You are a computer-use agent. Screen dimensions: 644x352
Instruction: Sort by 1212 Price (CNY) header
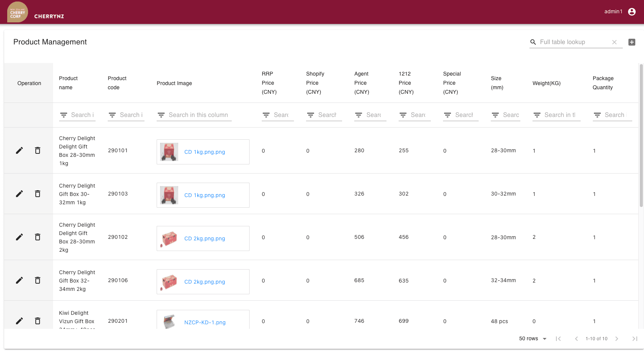tap(406, 83)
